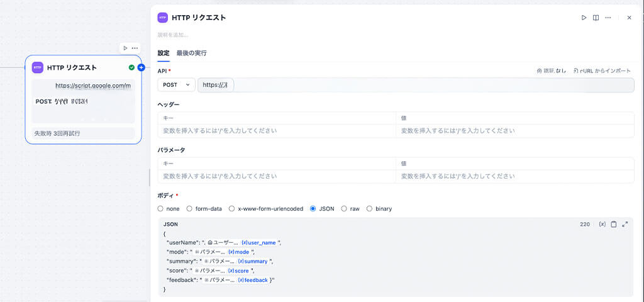Close the HTTP リクエスト settings panel
This screenshot has width=644, height=302.
coord(629,18)
